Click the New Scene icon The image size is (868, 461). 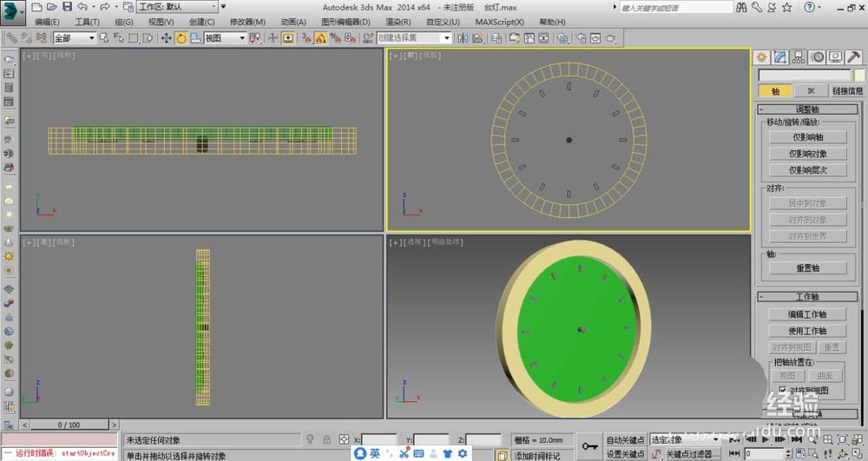pyautogui.click(x=36, y=7)
